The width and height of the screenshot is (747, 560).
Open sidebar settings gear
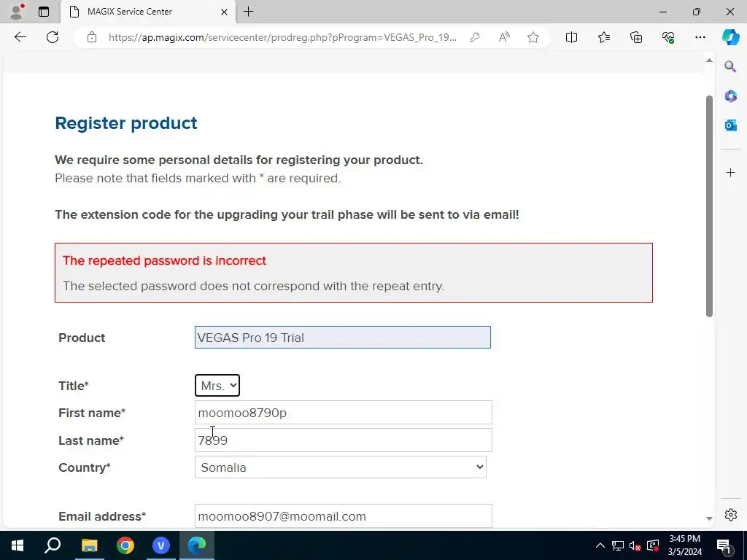pyautogui.click(x=730, y=515)
